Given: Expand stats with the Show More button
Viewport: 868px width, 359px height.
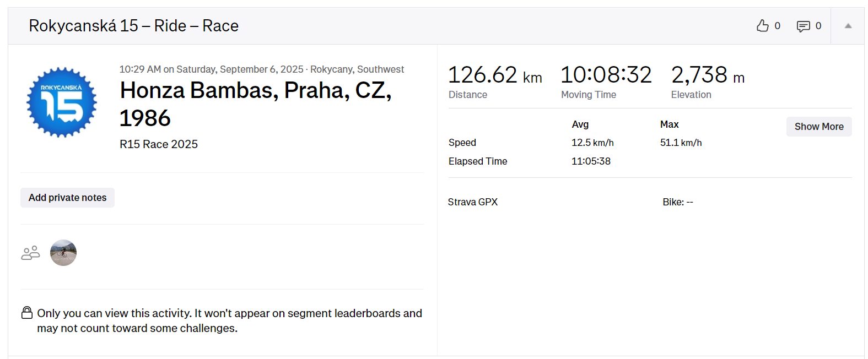Looking at the screenshot, I should click(818, 127).
